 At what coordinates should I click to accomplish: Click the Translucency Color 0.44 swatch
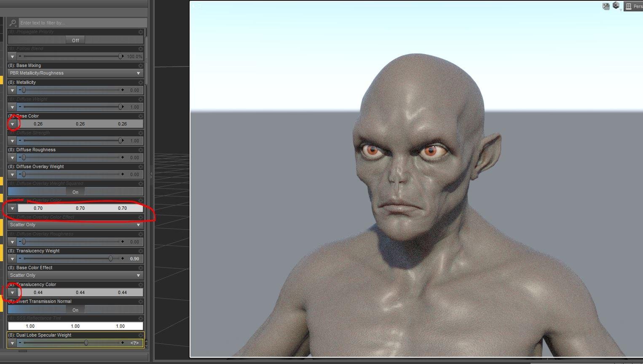pyautogui.click(x=80, y=292)
